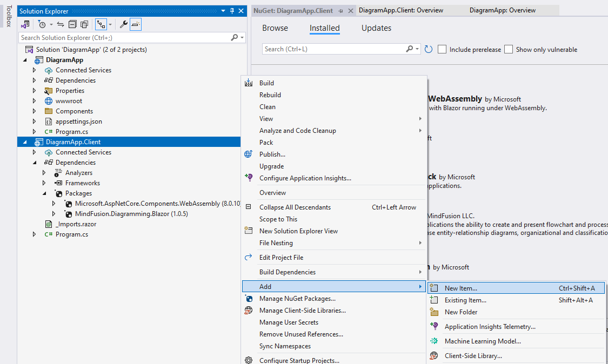Viewport: 608px width, 364px height.
Task: Open the Analyze and Code Cleanup submenu
Action: tap(334, 130)
